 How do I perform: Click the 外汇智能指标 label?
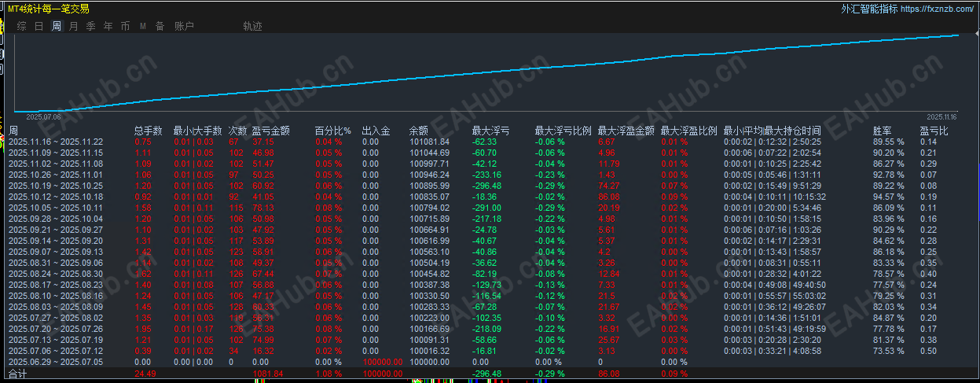coord(868,9)
